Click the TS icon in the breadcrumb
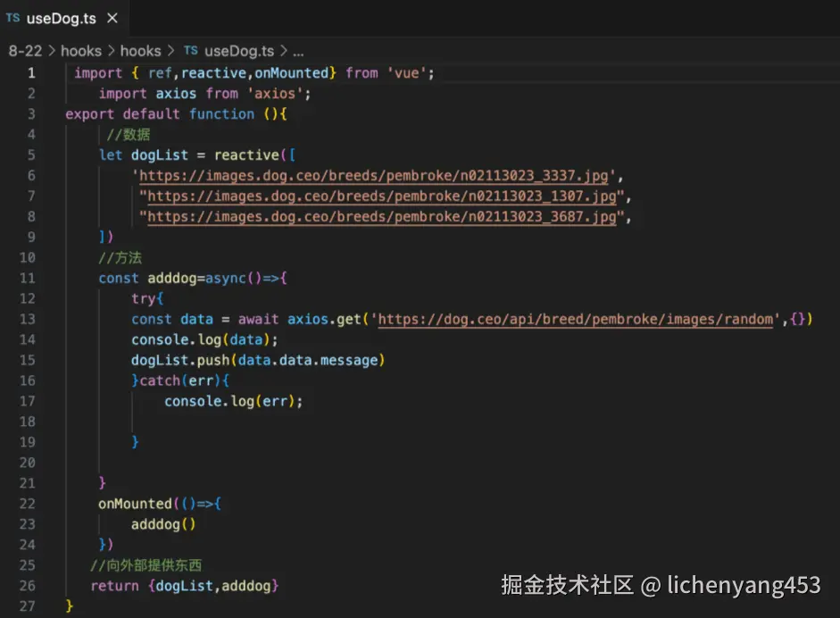840x618 pixels. 191,50
